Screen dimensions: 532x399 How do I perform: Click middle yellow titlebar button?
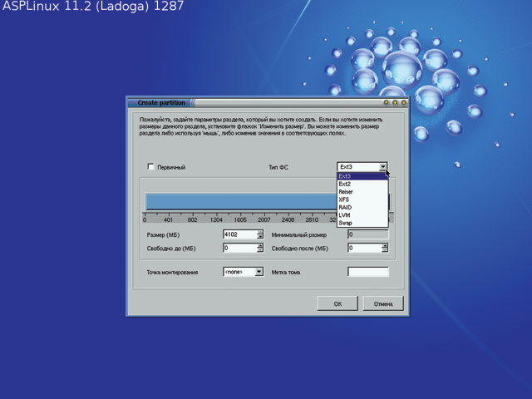(395, 102)
